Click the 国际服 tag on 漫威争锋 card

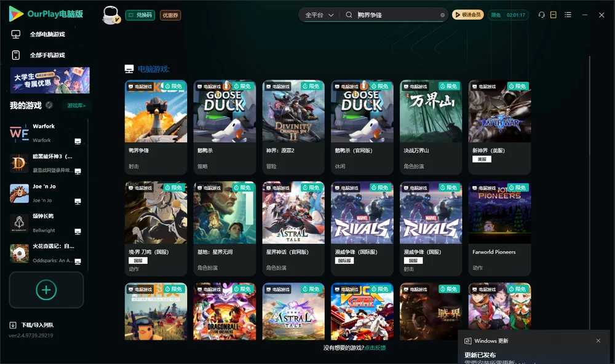tap(344, 261)
